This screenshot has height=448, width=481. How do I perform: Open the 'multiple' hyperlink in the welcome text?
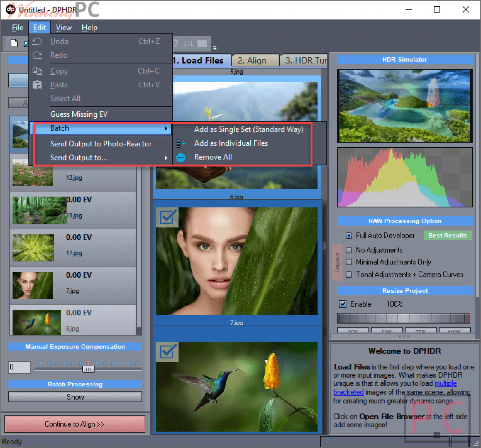pos(446,383)
